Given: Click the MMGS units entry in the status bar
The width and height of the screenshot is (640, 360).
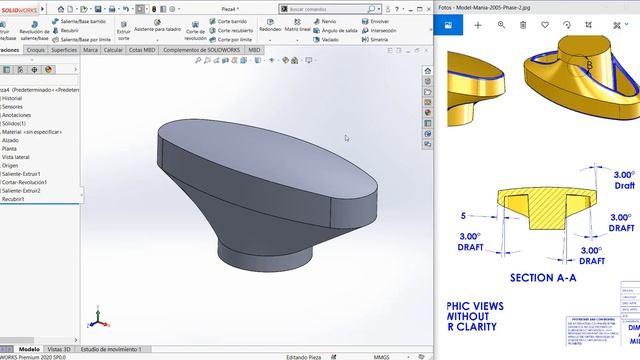Looking at the screenshot, I should click(381, 357).
